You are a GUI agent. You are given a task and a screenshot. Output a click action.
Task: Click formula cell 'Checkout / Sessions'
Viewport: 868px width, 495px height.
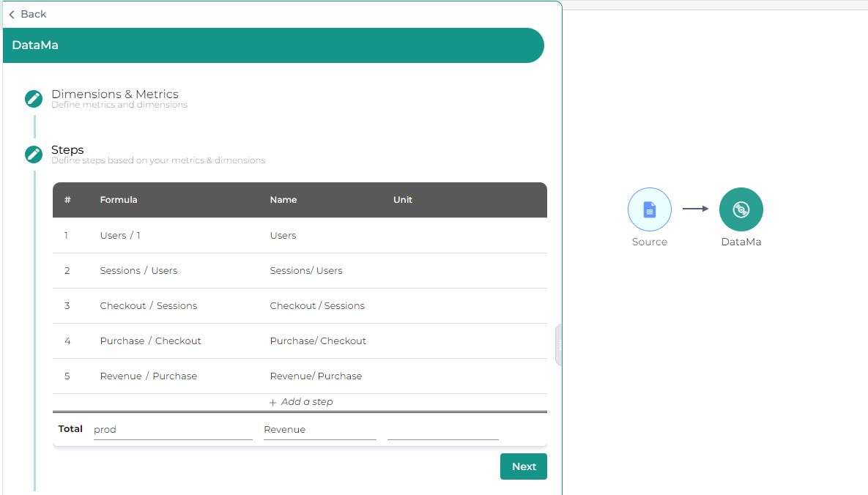[149, 305]
